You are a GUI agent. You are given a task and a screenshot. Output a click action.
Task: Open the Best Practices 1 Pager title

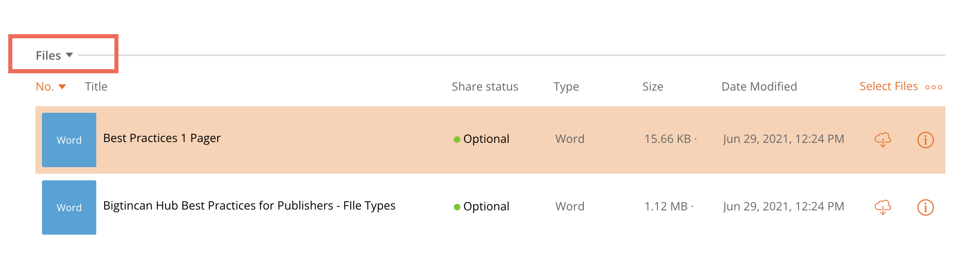pos(162,138)
